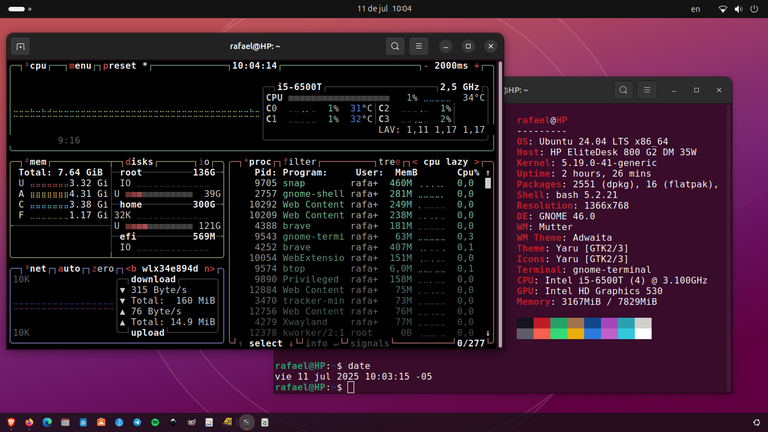
Task: Open the Terminal dock icon
Action: (x=247, y=422)
